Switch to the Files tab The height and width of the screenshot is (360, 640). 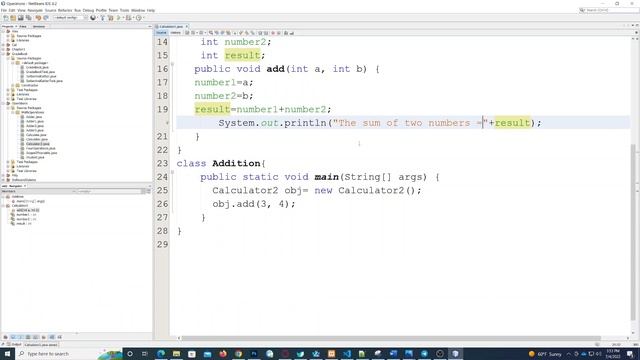point(23,27)
